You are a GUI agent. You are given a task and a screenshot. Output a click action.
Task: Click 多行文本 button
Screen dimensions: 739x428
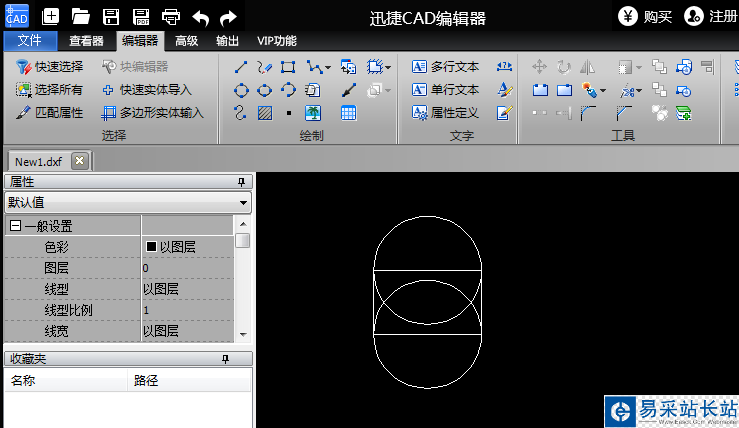pos(445,67)
